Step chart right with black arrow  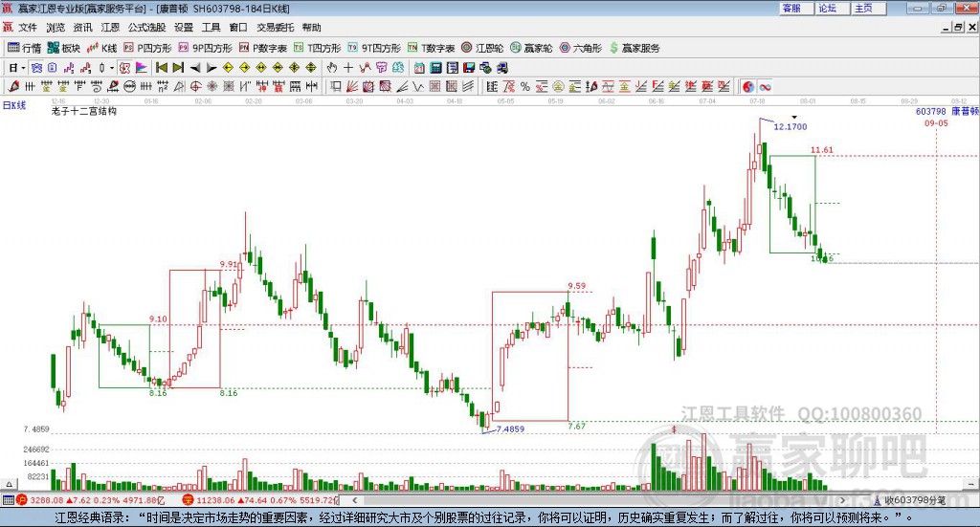[212, 68]
